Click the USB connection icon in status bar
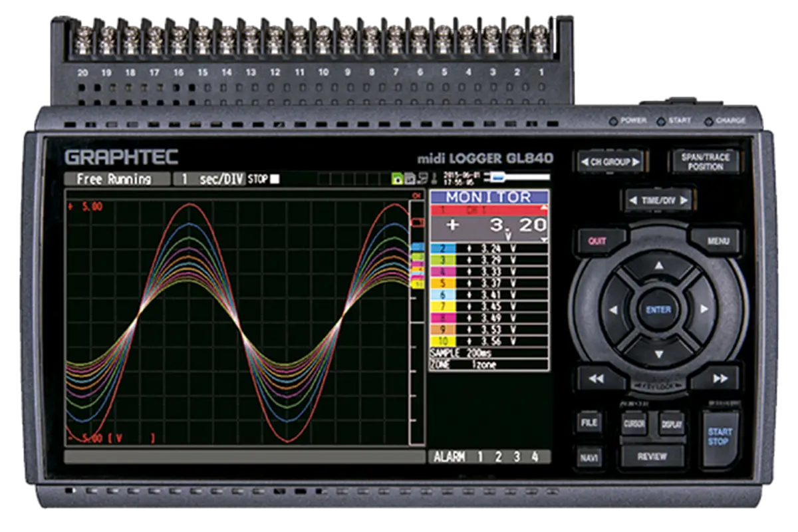This screenshot has width=798, height=532. pos(423,178)
